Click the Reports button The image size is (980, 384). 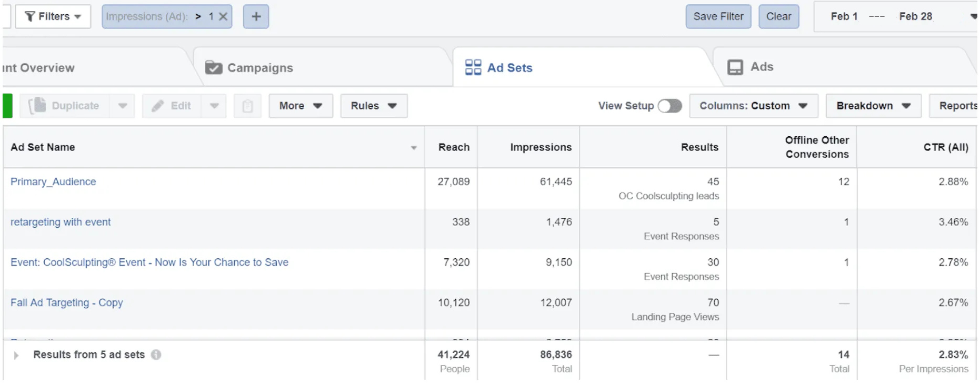pyautogui.click(x=954, y=106)
